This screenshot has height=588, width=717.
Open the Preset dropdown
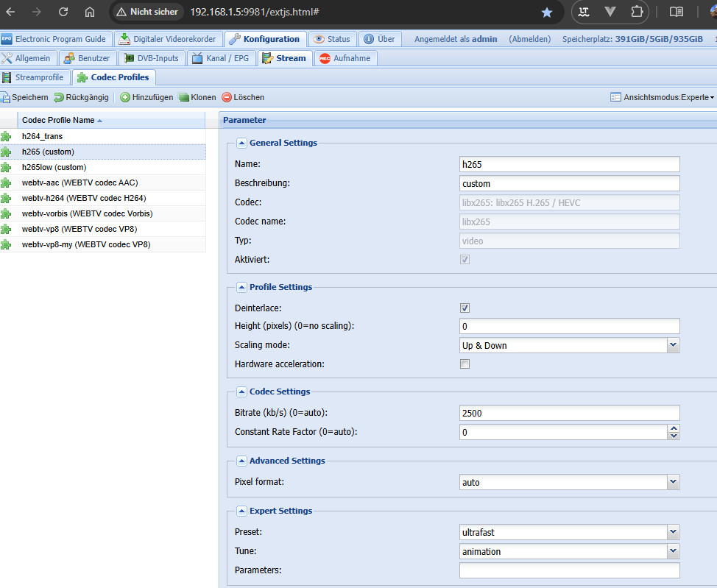[x=673, y=532]
